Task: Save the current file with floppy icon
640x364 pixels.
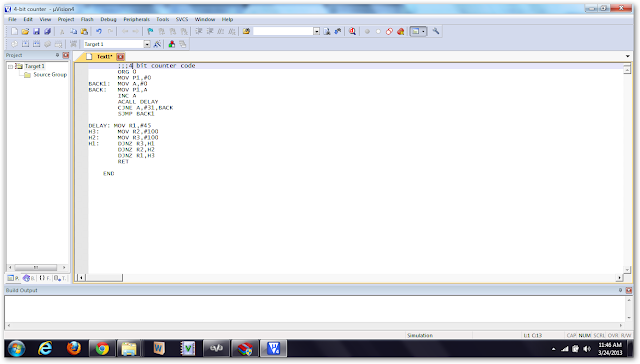Action: click(x=36, y=31)
